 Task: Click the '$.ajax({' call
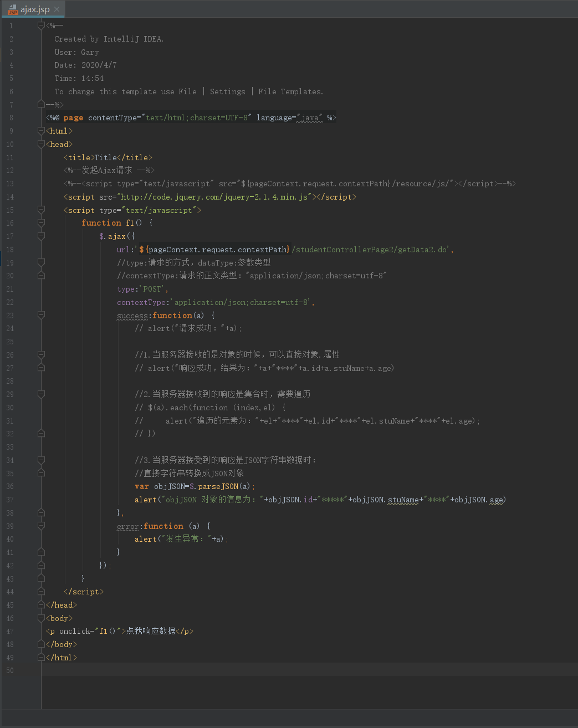pyautogui.click(x=117, y=236)
